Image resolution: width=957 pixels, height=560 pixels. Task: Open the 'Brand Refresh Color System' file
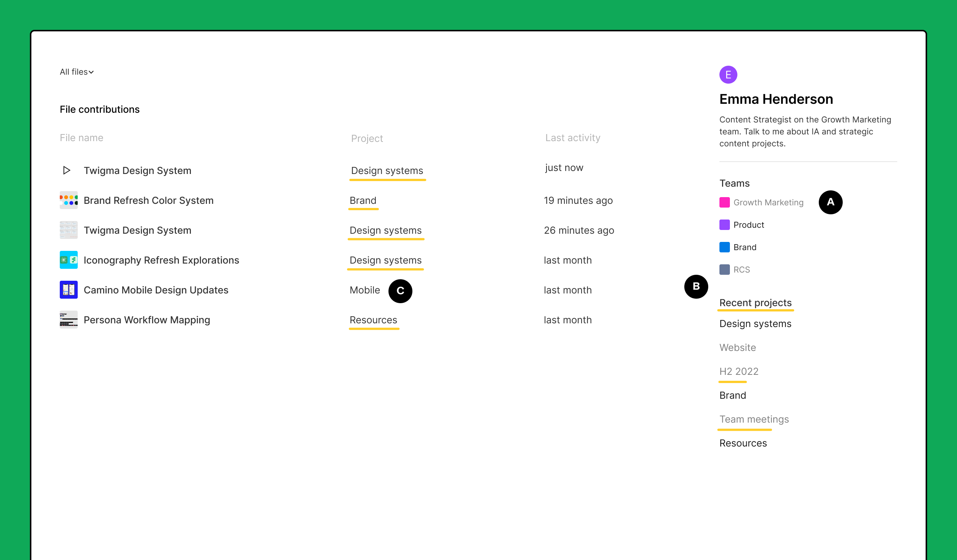149,201
